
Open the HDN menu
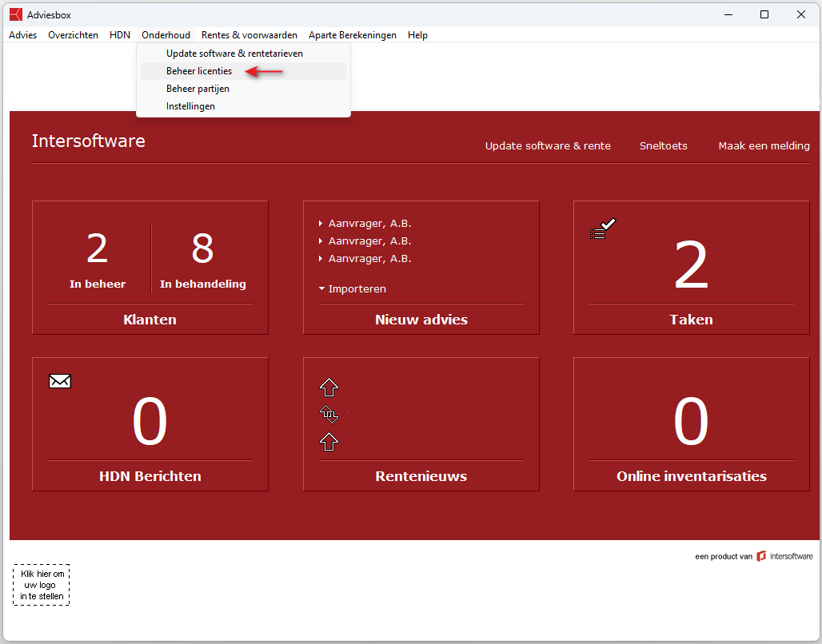119,35
